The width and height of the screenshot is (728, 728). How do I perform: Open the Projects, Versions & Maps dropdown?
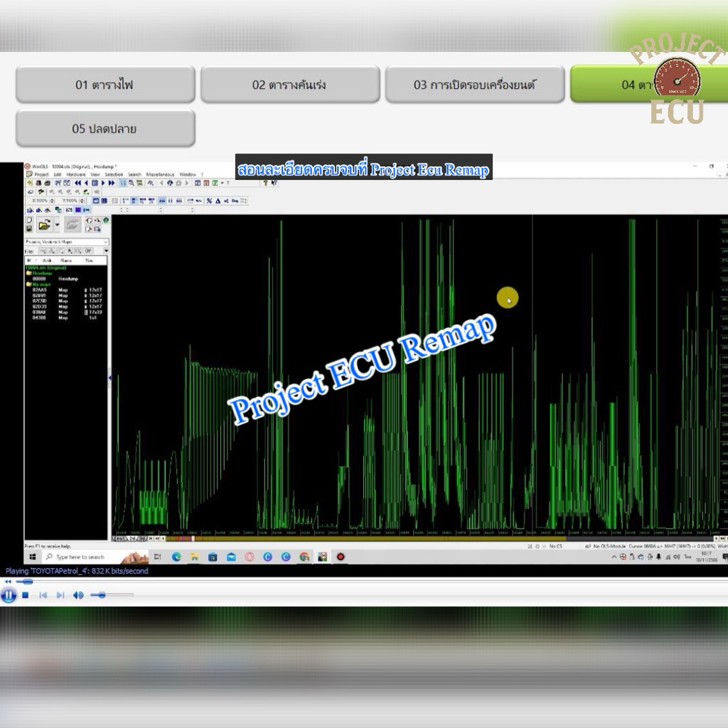[x=66, y=242]
